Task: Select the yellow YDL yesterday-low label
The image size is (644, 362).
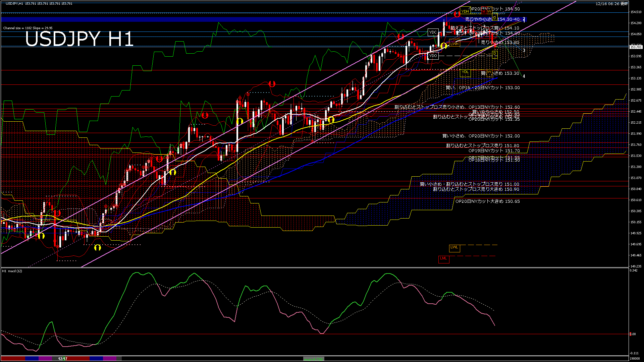Action: pos(465,72)
